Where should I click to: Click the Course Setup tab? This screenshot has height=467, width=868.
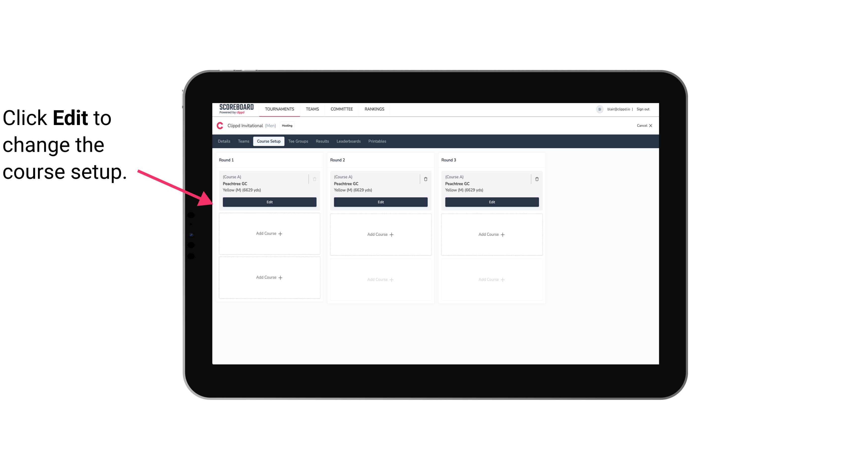pos(268,141)
